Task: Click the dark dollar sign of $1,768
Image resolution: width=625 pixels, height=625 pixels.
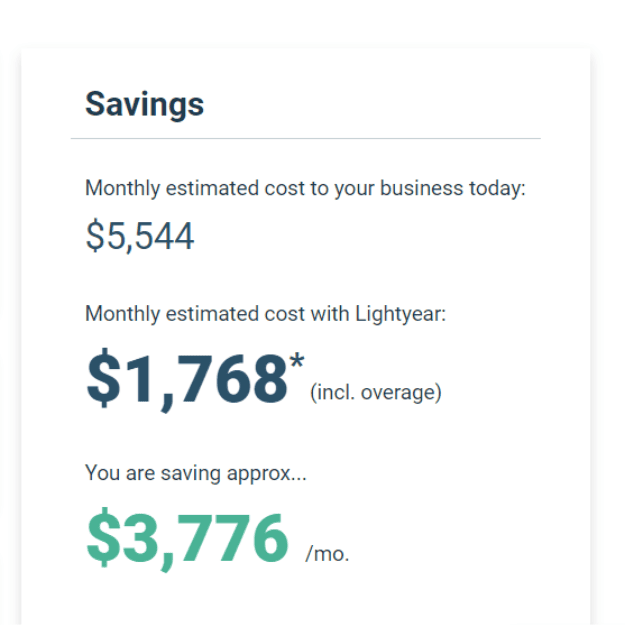Action: click(x=103, y=378)
